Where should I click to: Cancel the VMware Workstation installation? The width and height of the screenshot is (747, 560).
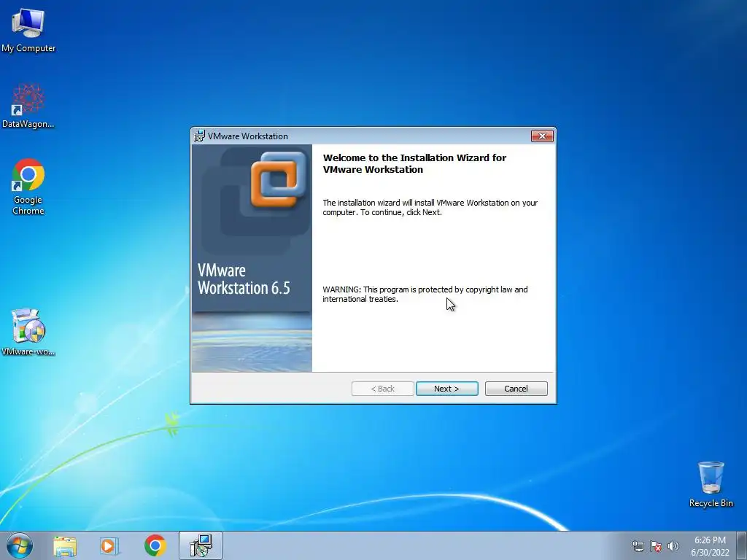click(516, 389)
